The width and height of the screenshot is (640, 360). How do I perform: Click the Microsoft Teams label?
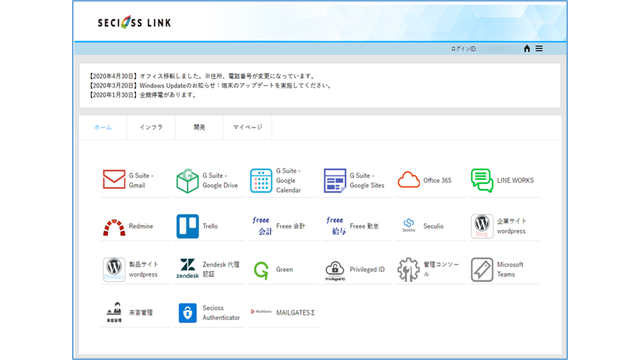pos(510,269)
